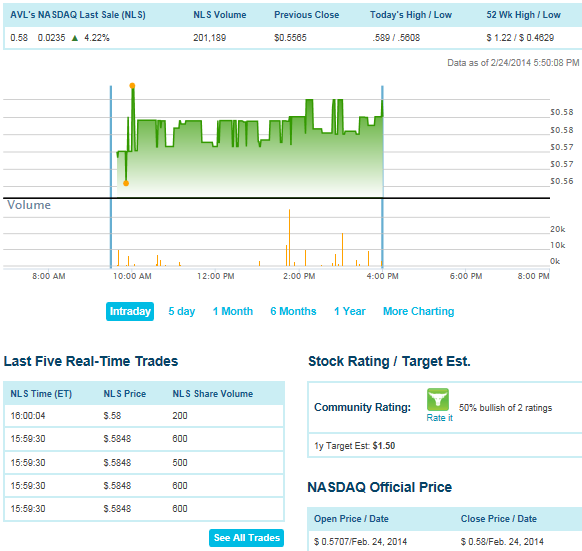Image resolution: width=582 pixels, height=551 pixels.
Task: Switch to the 6 Months chart
Action: point(293,311)
